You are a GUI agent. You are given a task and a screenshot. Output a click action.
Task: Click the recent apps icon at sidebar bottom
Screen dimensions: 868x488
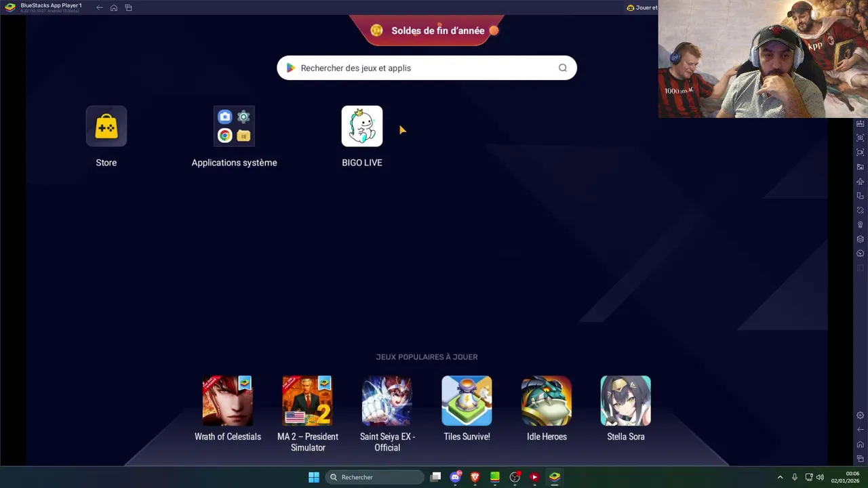861,459
